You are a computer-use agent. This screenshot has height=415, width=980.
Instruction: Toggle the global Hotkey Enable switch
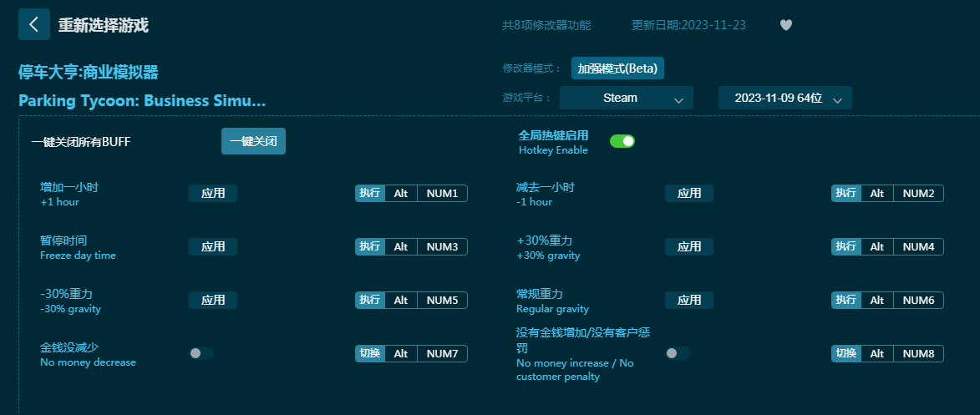click(x=622, y=141)
